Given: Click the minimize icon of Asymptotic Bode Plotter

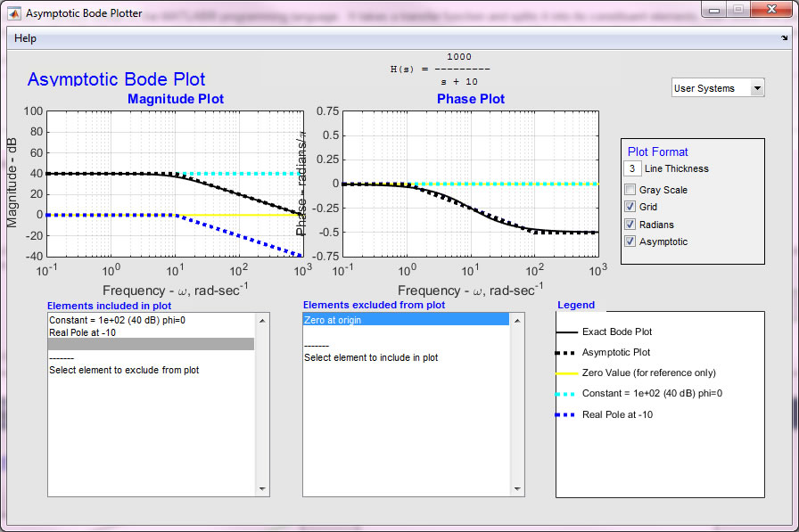Looking at the screenshot, I should 713,10.
